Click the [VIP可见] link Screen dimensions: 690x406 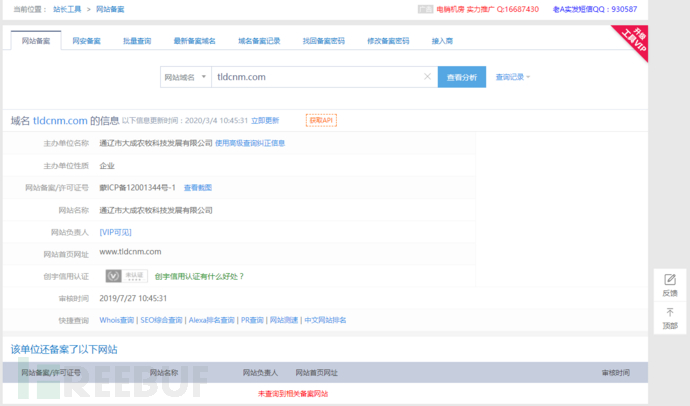coord(115,232)
